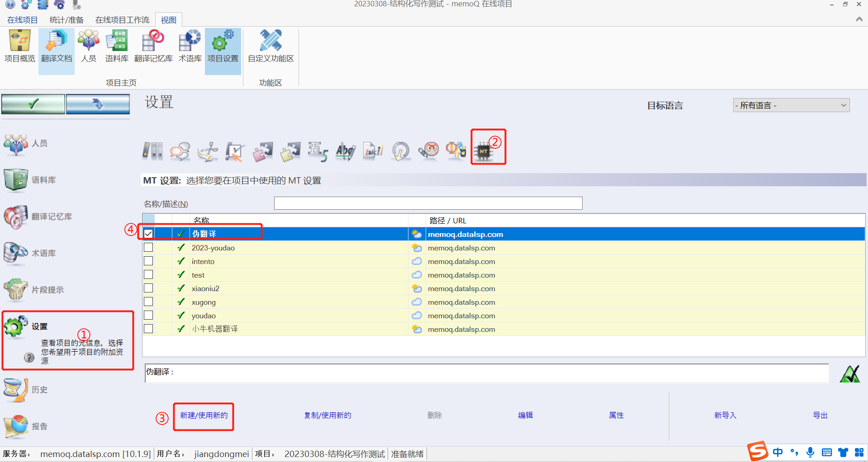Open 语料库 in the left sidebar
Screen dimensions: 868x462
point(30,180)
